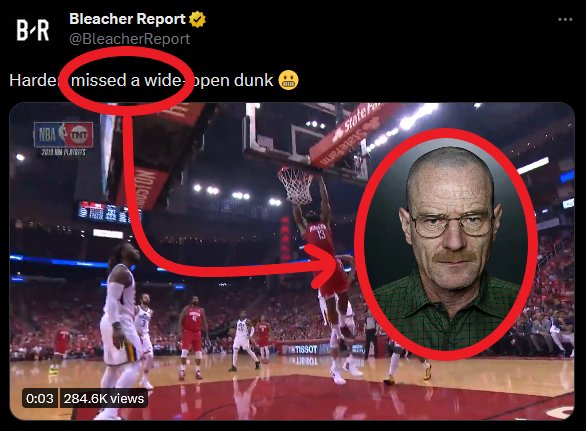Click the gold verified badge

click(197, 19)
